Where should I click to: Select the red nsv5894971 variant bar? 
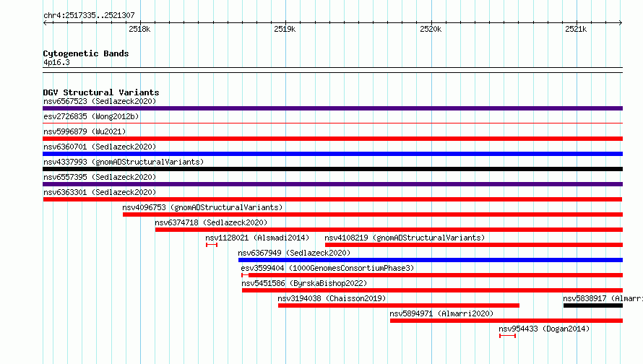point(506,321)
